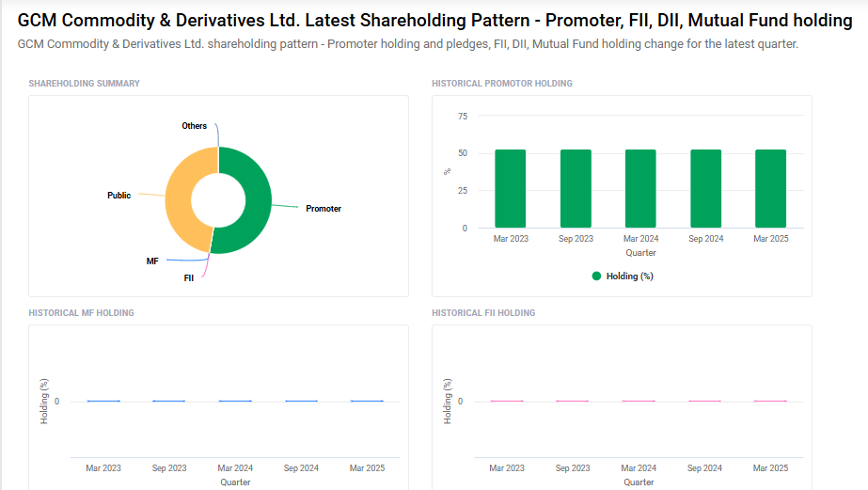Click the Historical MF Holding heading

pos(82,313)
